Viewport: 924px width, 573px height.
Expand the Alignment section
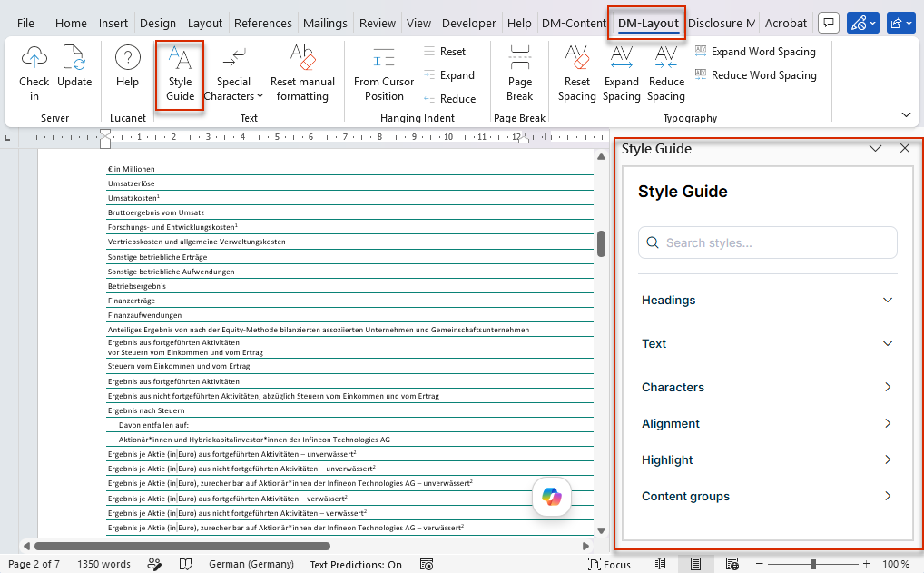767,423
